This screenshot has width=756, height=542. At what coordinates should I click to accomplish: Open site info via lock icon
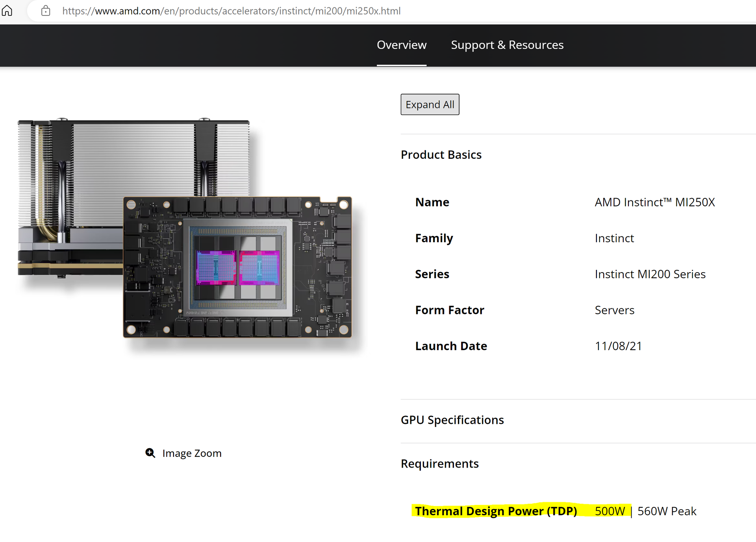tap(46, 11)
